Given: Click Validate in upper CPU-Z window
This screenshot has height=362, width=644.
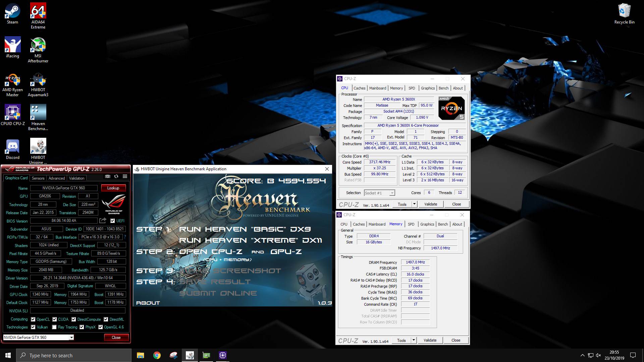Looking at the screenshot, I should coord(431,204).
